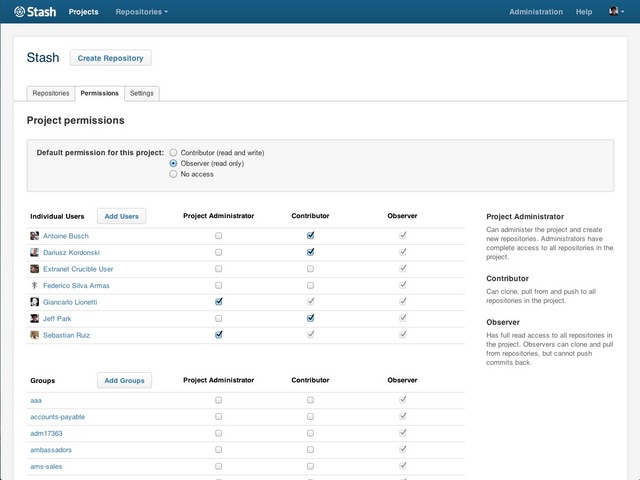Enable Project Administrator for Jeff Park
The image size is (640, 480).
coord(219,318)
